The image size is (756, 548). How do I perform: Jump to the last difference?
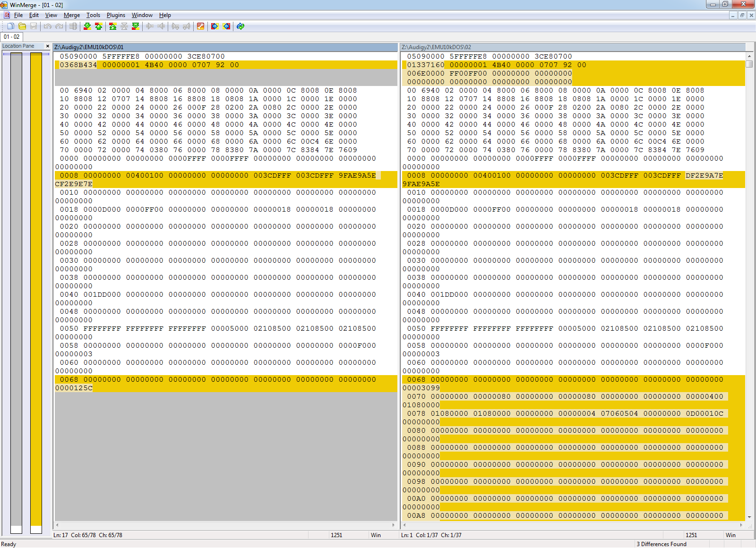(136, 26)
